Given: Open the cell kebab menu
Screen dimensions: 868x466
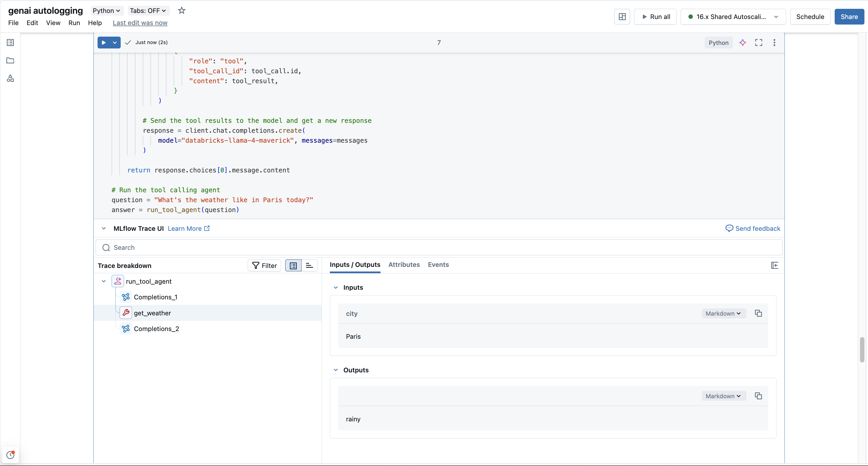Looking at the screenshot, I should (x=774, y=42).
